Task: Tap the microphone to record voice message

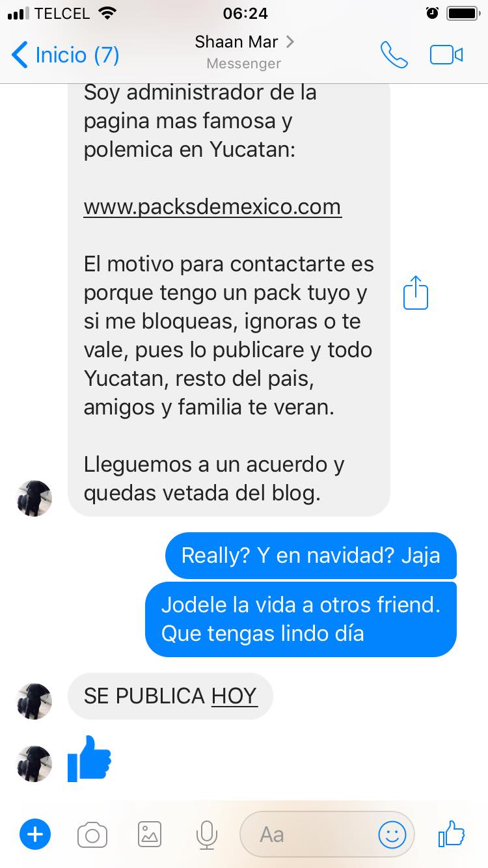Action: (x=206, y=835)
